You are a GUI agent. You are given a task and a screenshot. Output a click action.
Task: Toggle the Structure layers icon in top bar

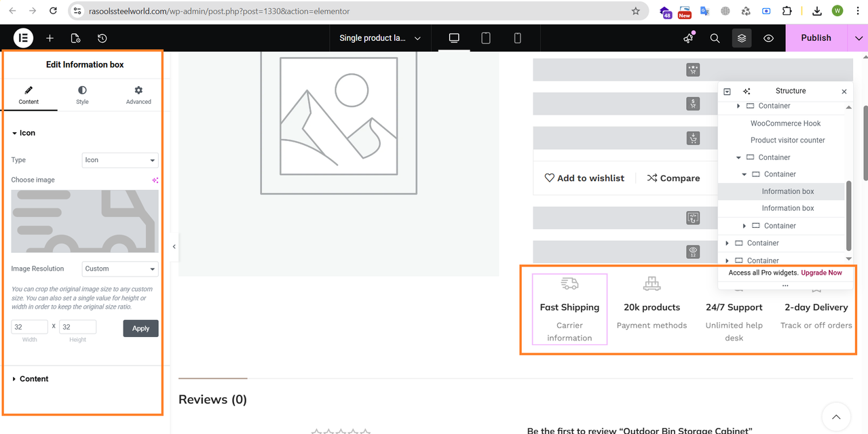(x=742, y=39)
